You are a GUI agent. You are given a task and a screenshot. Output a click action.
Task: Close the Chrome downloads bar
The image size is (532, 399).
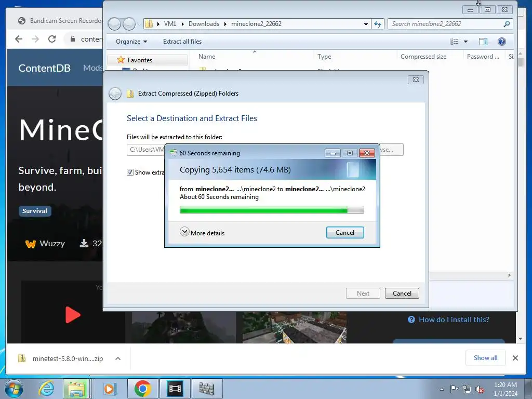tap(515, 358)
